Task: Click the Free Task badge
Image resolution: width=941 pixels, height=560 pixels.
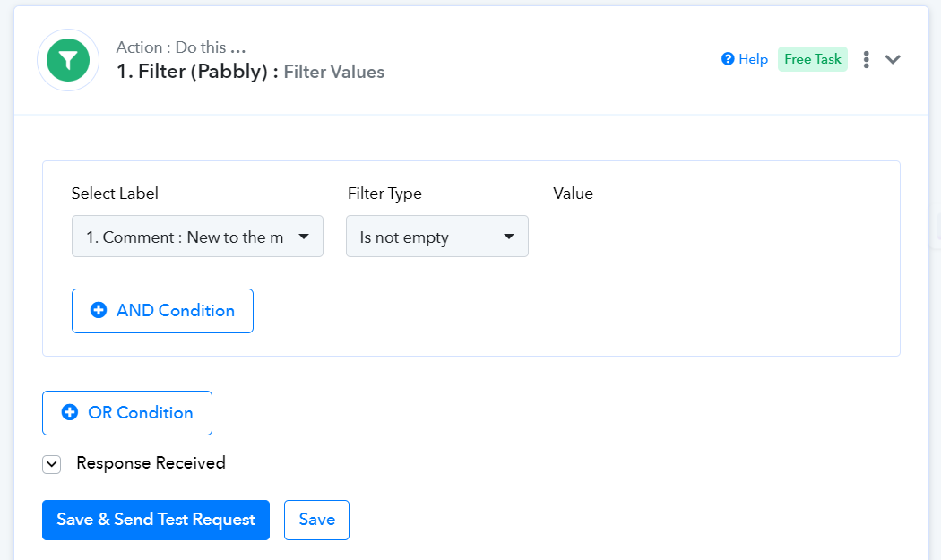Action: point(813,59)
